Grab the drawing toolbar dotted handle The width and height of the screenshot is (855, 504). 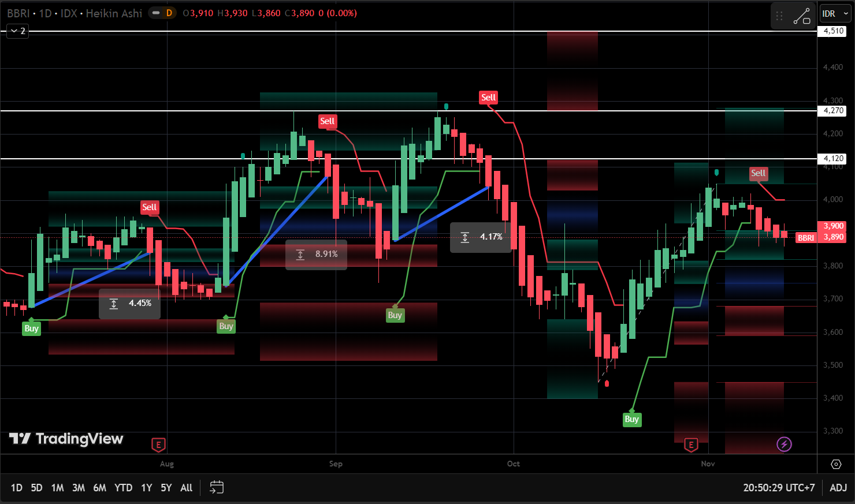point(779,17)
